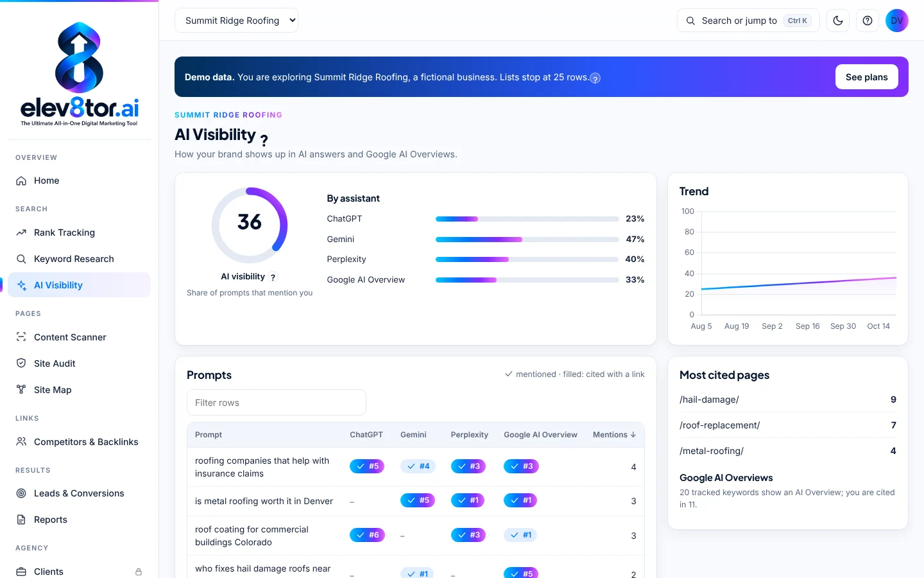Click the "roof coating for commercial buildings Colorado" prompt

point(252,536)
